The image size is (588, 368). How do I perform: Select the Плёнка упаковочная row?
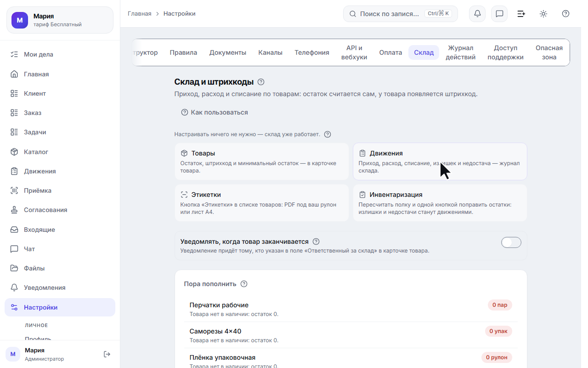(351, 359)
